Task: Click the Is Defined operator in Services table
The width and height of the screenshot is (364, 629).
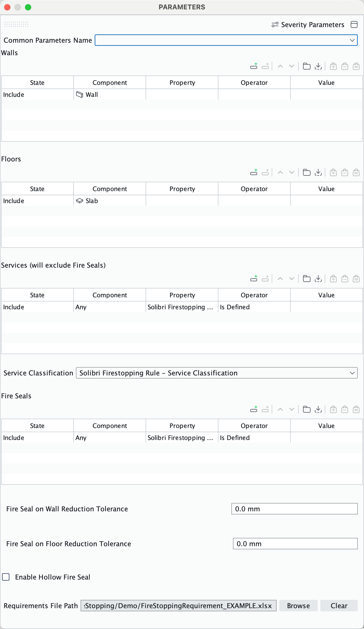Action: click(x=254, y=307)
